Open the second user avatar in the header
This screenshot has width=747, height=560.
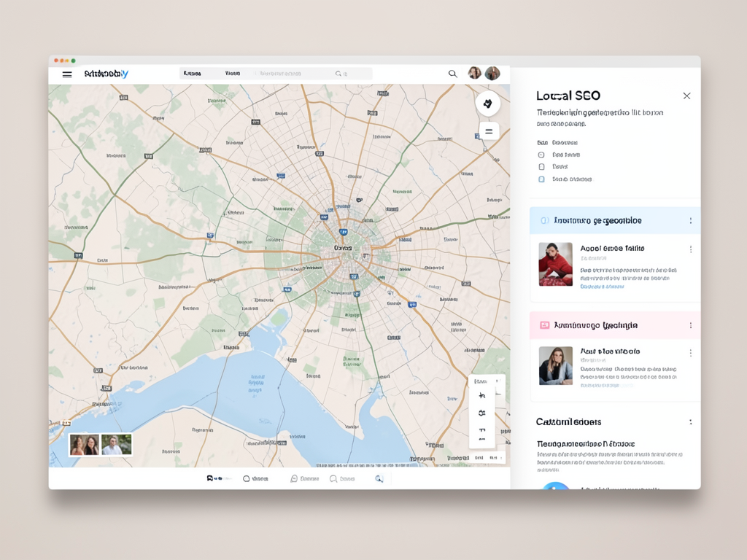[492, 73]
